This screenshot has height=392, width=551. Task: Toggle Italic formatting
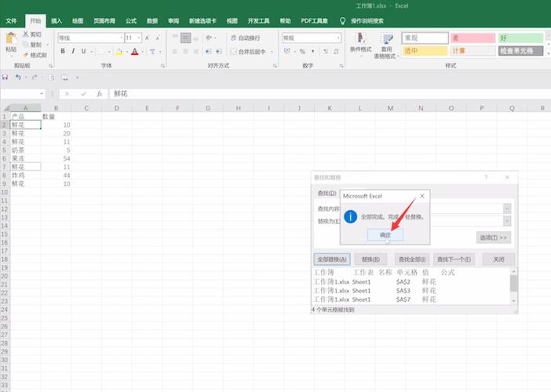point(73,51)
